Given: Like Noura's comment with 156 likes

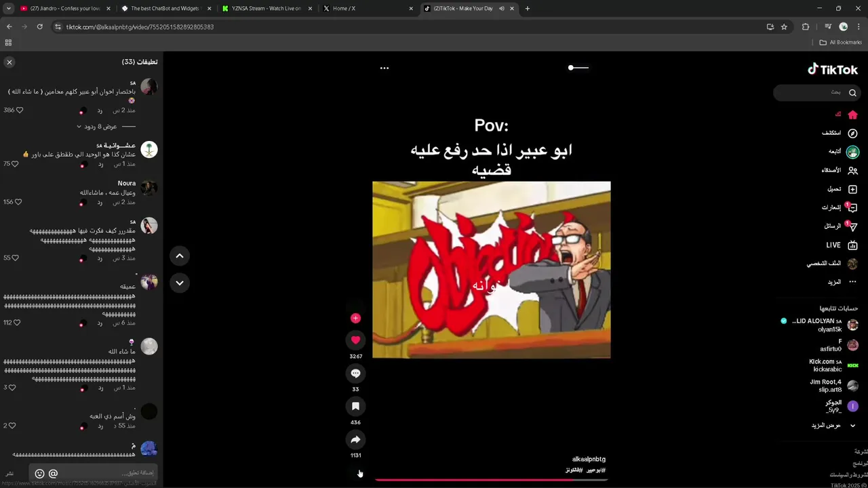Looking at the screenshot, I should point(19,202).
